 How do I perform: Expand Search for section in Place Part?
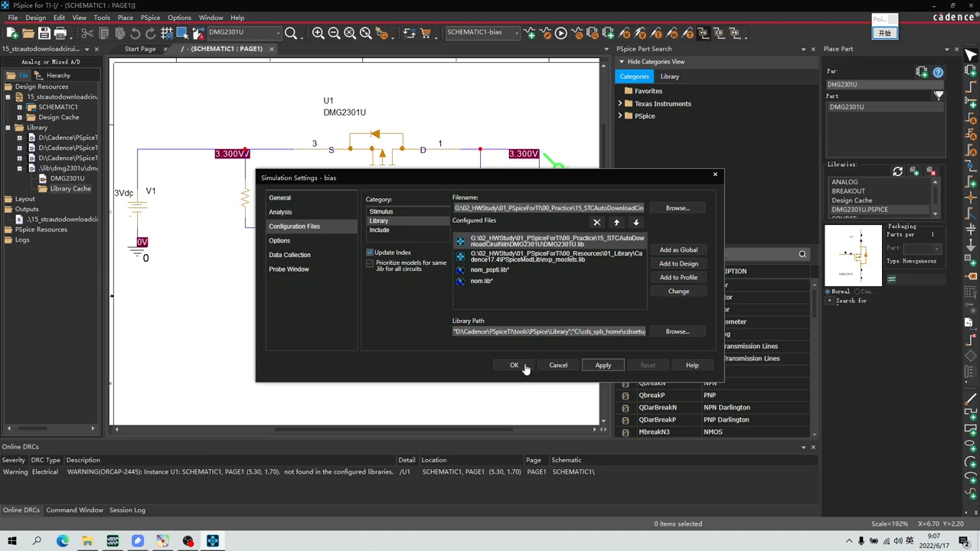(x=829, y=301)
